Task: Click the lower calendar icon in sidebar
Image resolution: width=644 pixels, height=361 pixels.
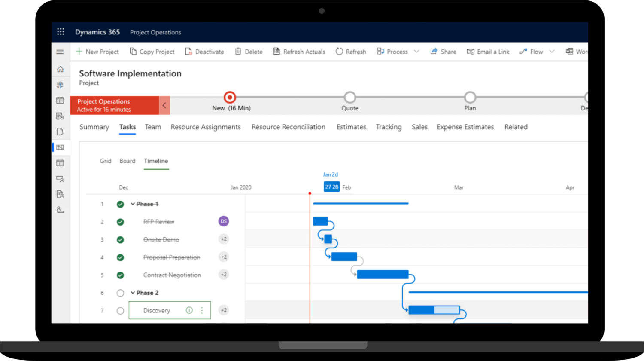Action: click(60, 163)
